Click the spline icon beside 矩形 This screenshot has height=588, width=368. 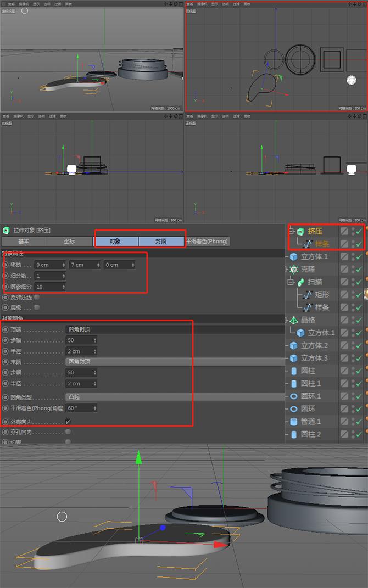pos(308,295)
